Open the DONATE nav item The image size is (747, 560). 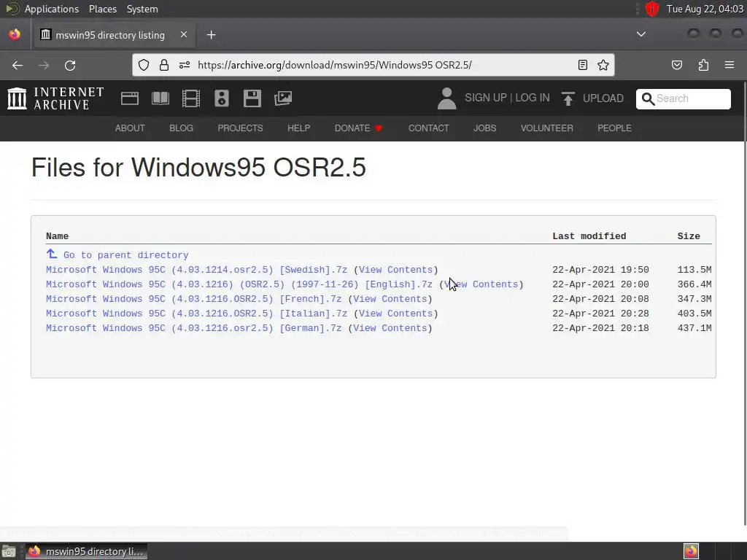pos(358,128)
